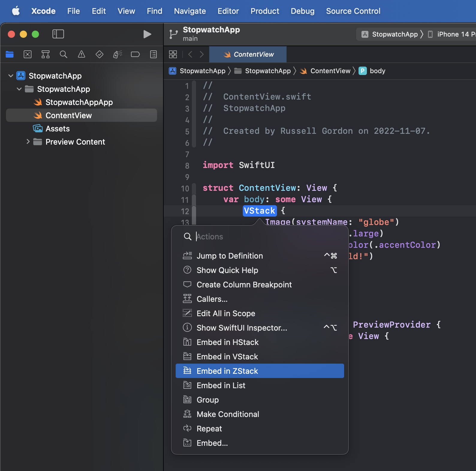Select the Assets catalog in navigator
Screen dimensions: 476x471
click(x=58, y=129)
